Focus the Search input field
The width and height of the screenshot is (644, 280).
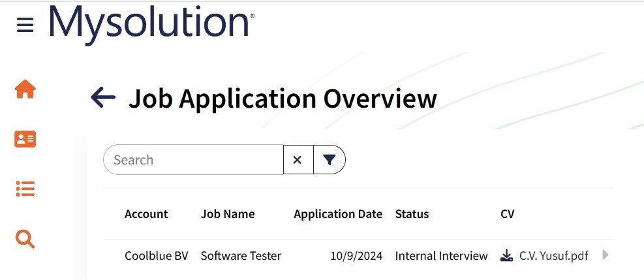193,160
